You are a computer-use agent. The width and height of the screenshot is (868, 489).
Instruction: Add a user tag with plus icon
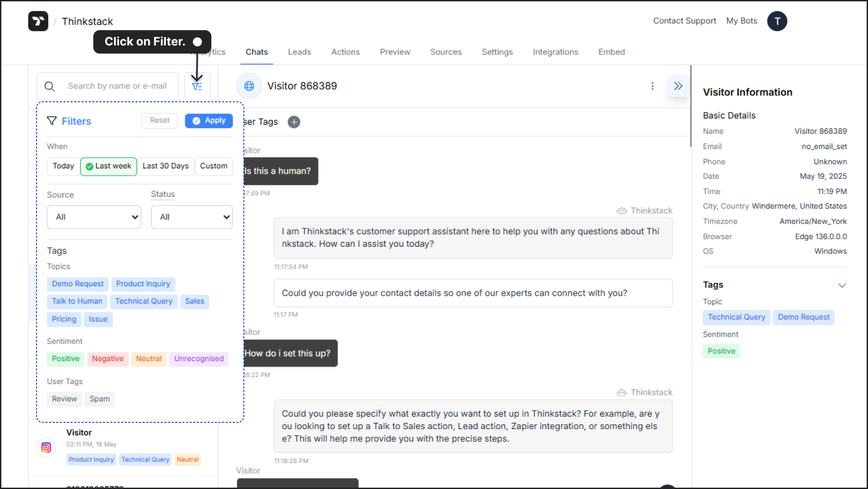(294, 122)
